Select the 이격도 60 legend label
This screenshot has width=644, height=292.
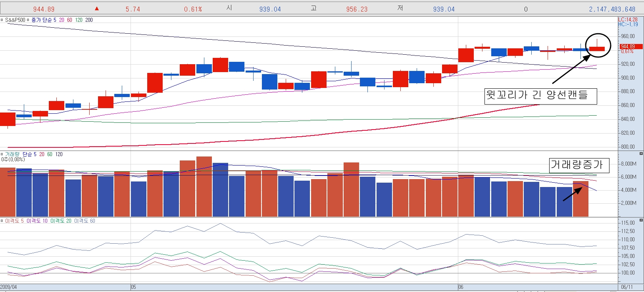(x=85, y=221)
